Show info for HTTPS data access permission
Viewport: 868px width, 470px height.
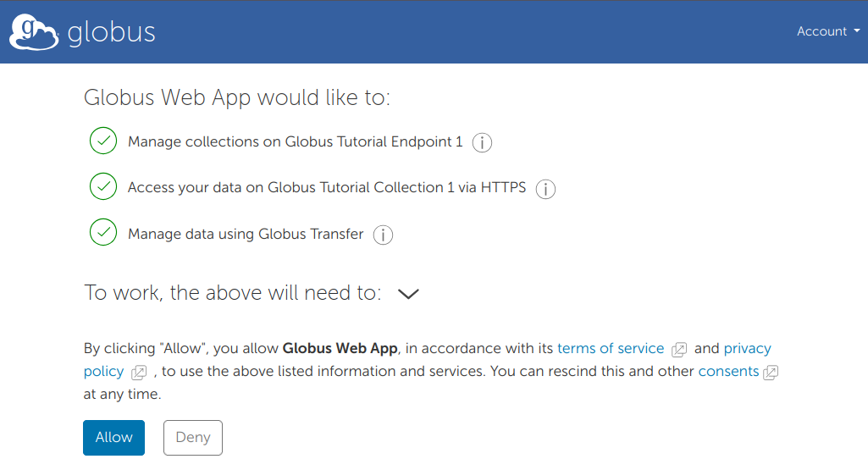pos(546,189)
